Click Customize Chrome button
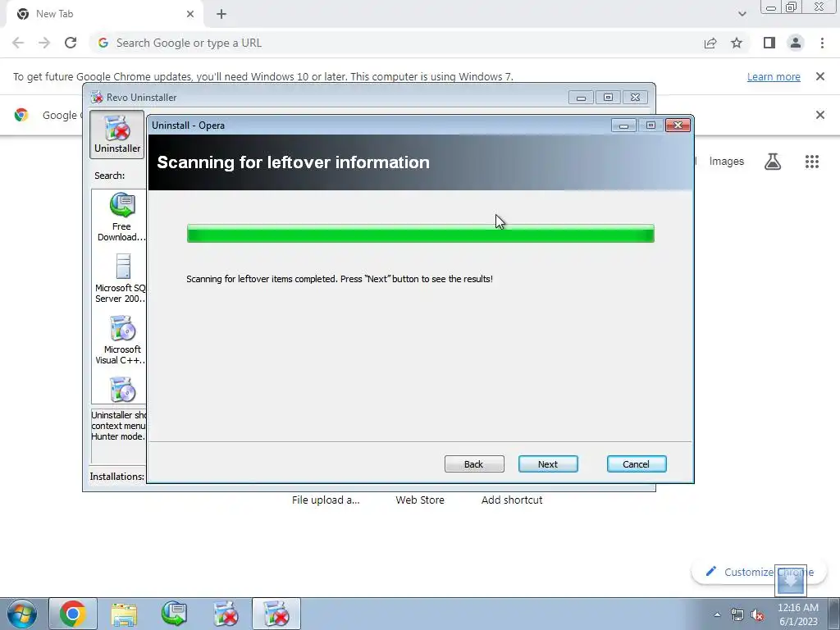 [x=758, y=572]
